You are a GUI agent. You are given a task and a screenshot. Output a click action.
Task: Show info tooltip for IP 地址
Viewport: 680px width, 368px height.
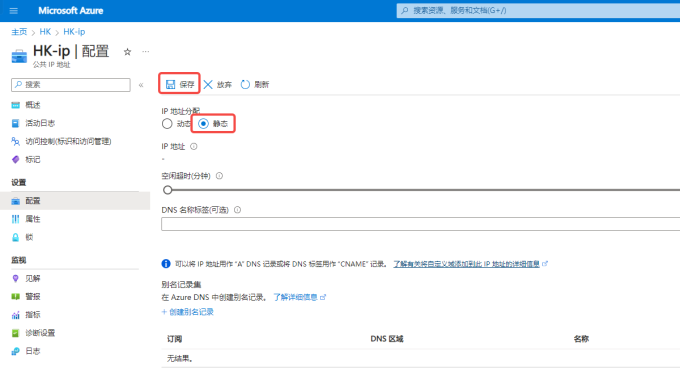[x=194, y=147]
